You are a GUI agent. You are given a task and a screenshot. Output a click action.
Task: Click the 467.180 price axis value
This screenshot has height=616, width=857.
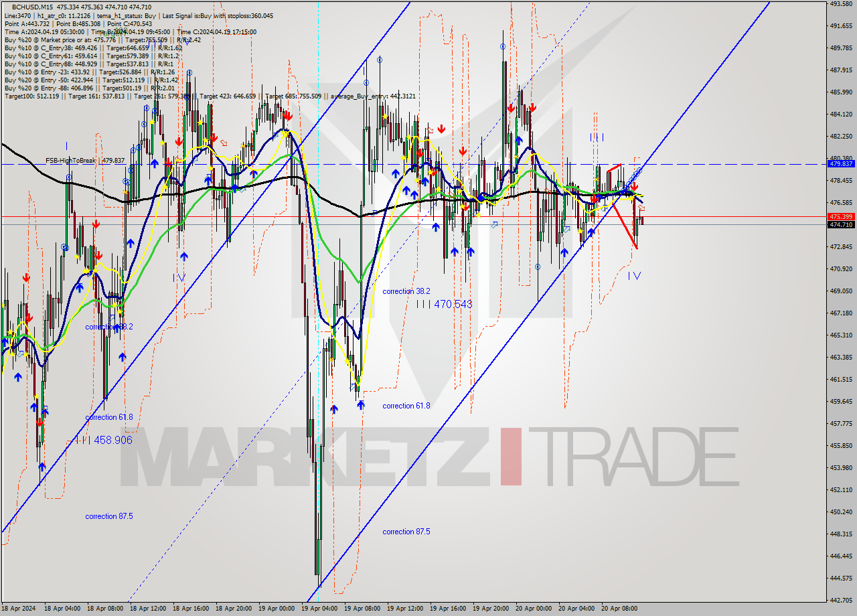[x=841, y=313]
